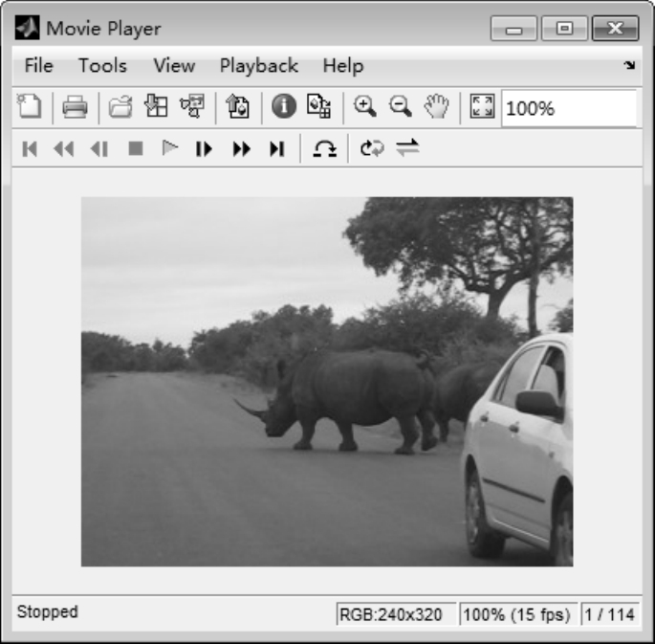The height and width of the screenshot is (644, 655).
Task: Click the rhino video frame display
Action: (327, 382)
